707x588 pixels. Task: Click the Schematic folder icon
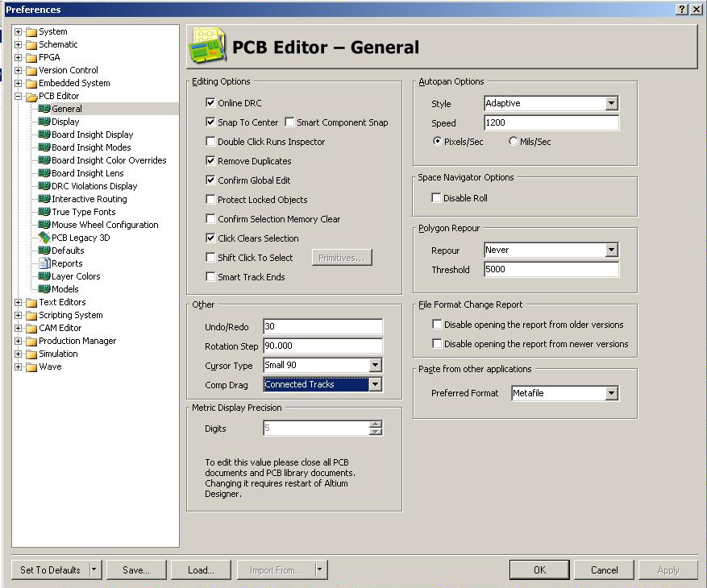click(31, 44)
